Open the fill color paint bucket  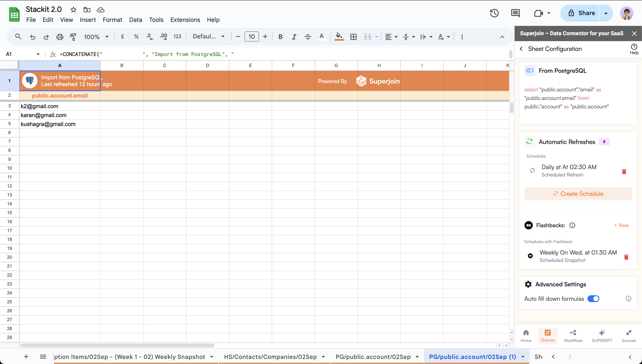(339, 36)
